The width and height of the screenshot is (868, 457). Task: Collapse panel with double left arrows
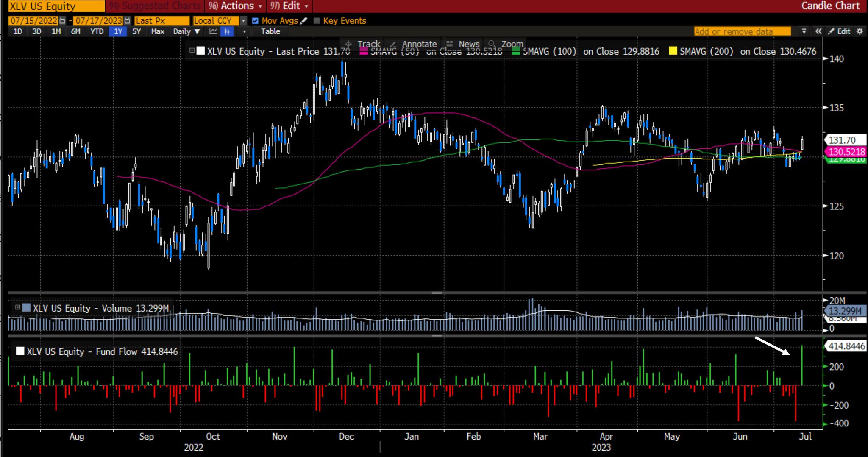click(818, 31)
